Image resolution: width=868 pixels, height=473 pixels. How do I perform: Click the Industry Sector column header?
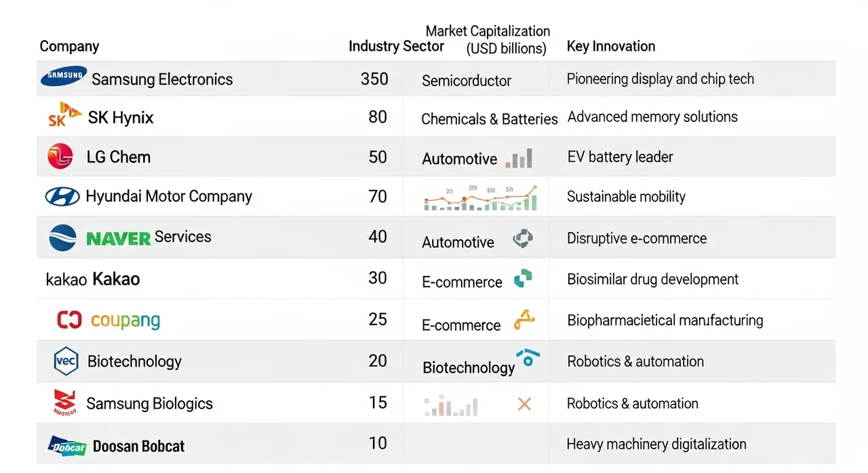point(396,46)
